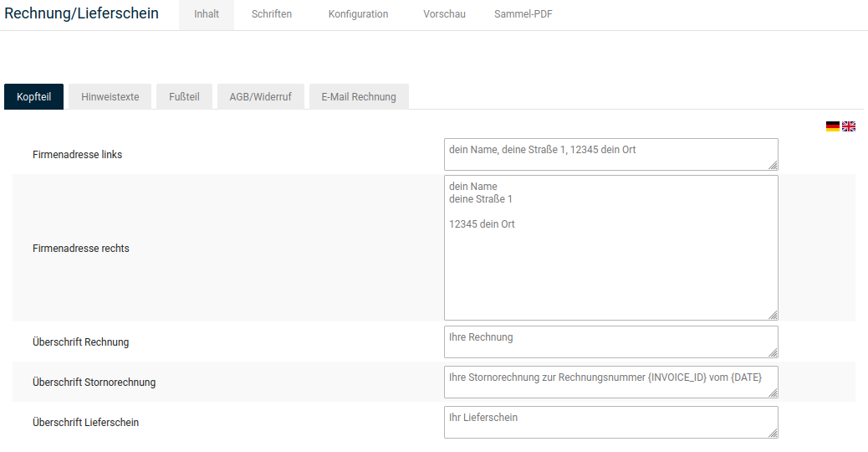
Task: Click resize grip of Überschrift Lieferschein field
Action: [x=773, y=433]
